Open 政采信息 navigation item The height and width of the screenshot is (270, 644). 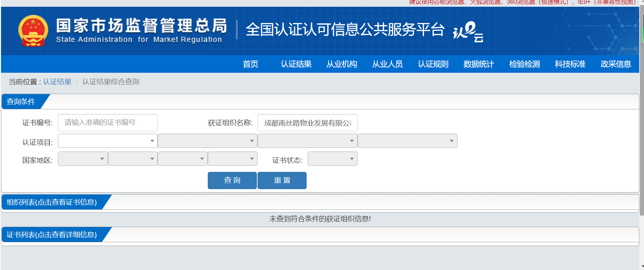616,64
